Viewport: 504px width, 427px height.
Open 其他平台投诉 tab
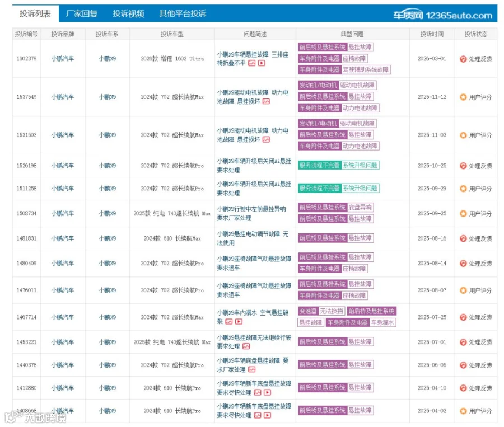point(183,13)
